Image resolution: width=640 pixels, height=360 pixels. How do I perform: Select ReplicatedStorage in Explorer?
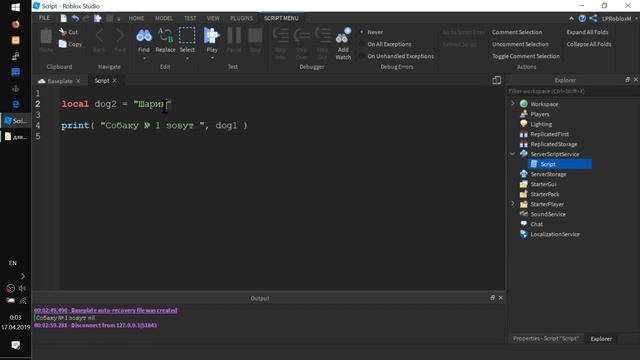click(x=553, y=144)
